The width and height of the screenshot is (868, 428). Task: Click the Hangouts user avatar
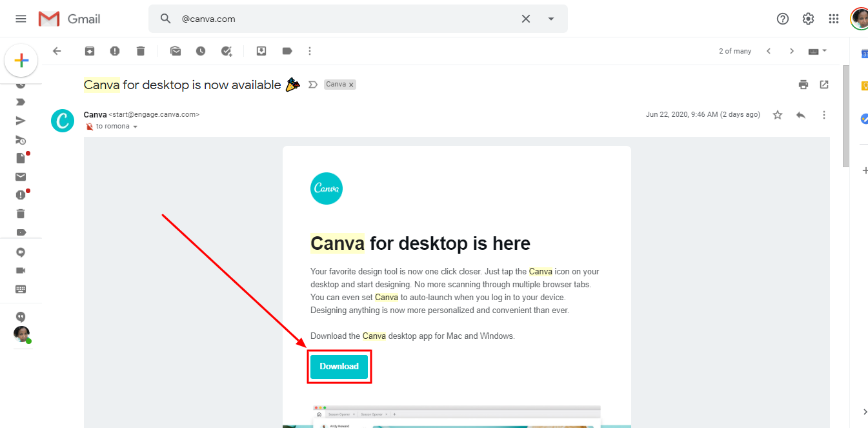(x=22, y=334)
